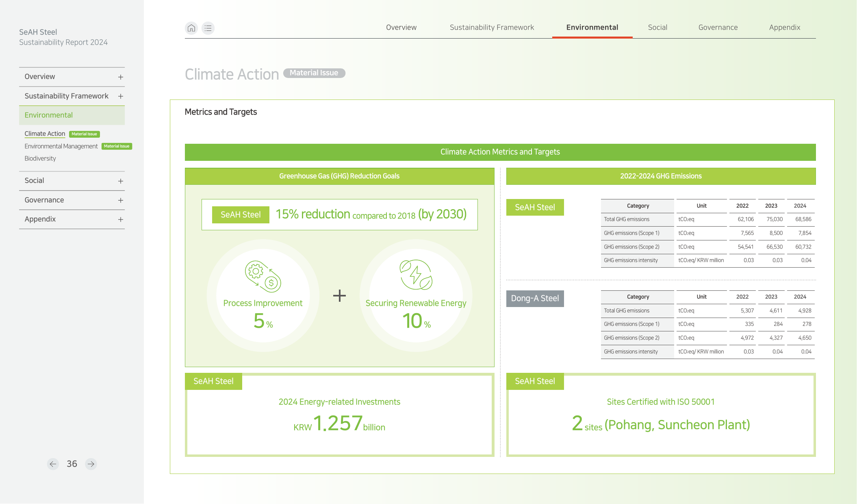Click the Process Improvement gear-dollar icon
Screen dimensions: 857x504
[263, 277]
